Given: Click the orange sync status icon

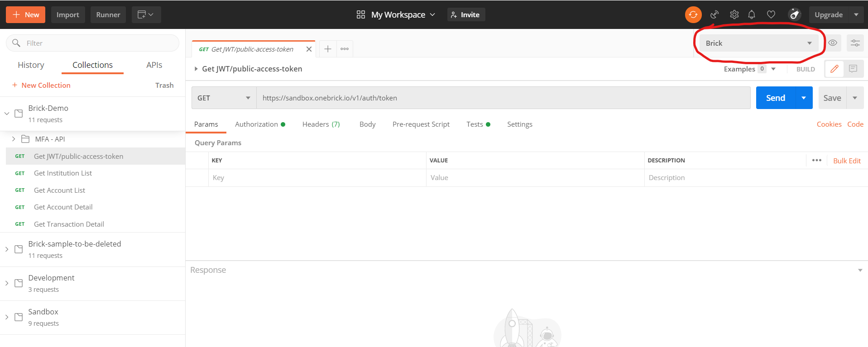Looking at the screenshot, I should click(x=693, y=14).
